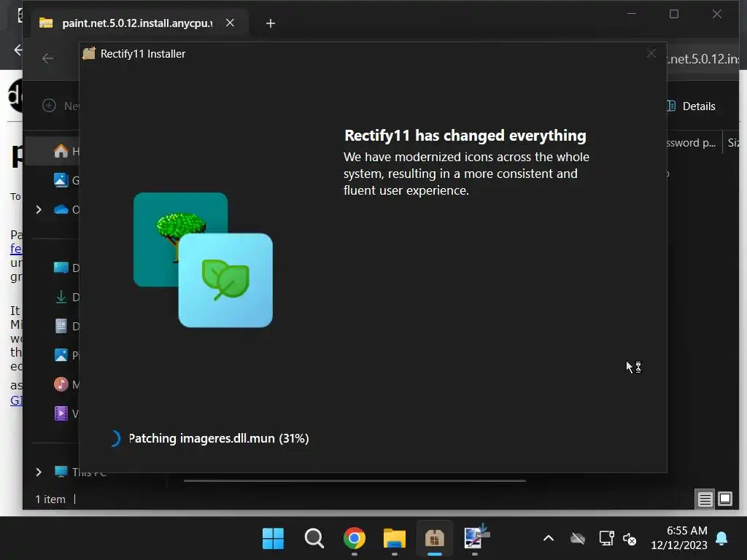
Task: Switch Explorer to details list view
Action: pyautogui.click(x=705, y=499)
